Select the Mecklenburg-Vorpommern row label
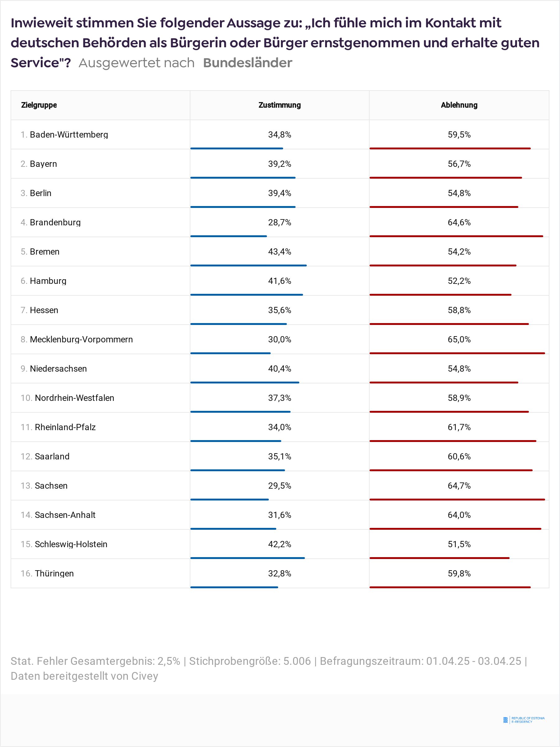 tap(81, 339)
